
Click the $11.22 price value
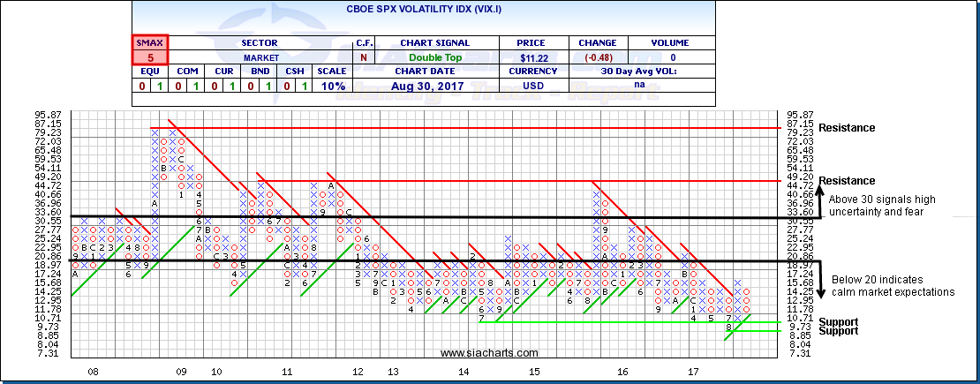pos(533,56)
